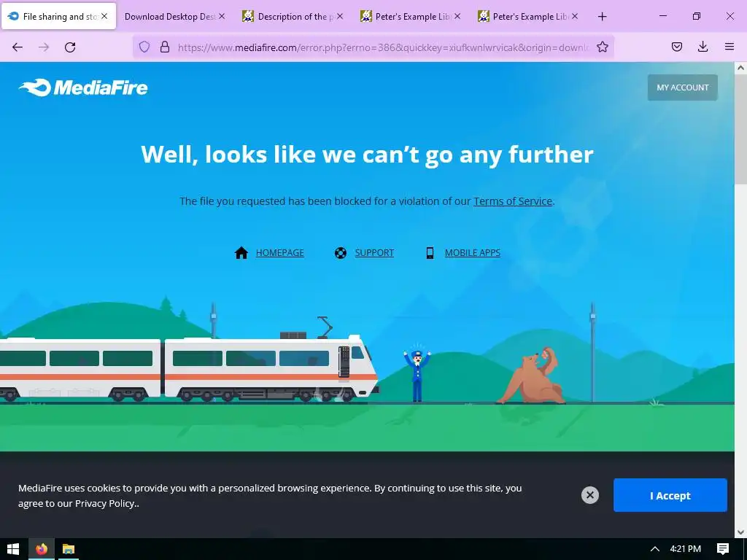Minimize the Firefox window
The height and width of the screenshot is (560, 747).
click(662, 16)
